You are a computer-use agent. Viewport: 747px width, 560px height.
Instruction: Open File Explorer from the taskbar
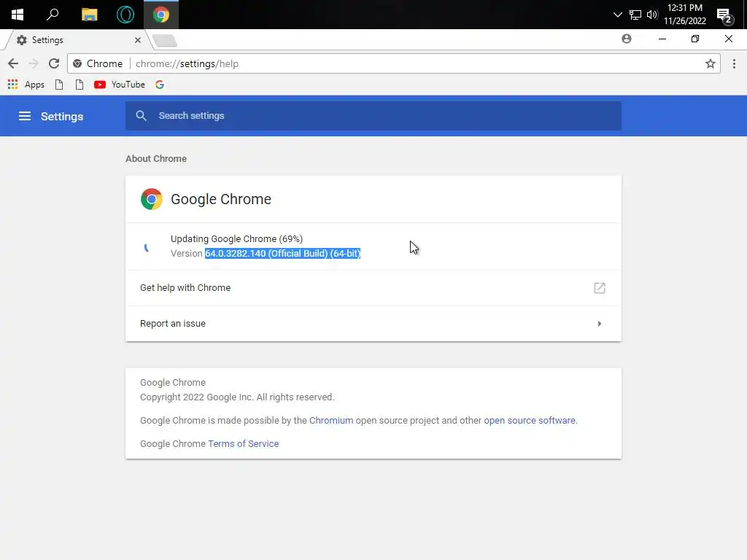[x=89, y=15]
